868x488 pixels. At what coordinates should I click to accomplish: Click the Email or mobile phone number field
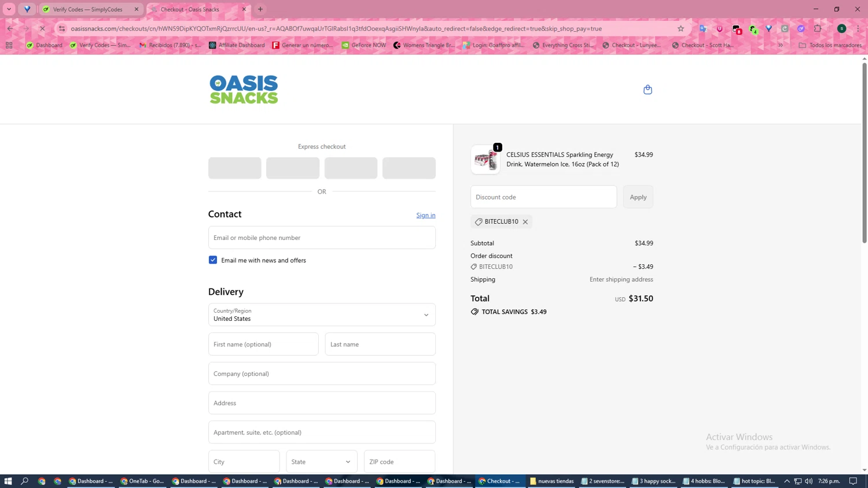coord(322,238)
